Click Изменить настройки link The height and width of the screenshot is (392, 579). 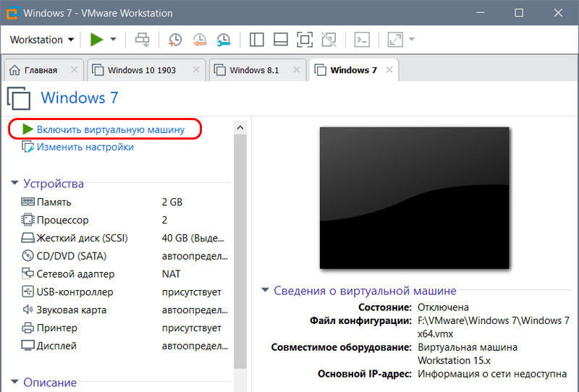point(85,147)
